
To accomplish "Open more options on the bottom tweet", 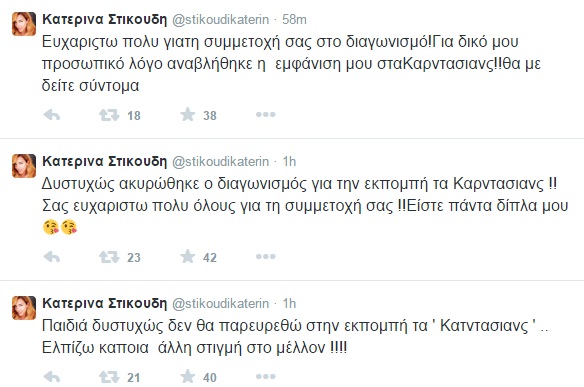I will coord(266,377).
